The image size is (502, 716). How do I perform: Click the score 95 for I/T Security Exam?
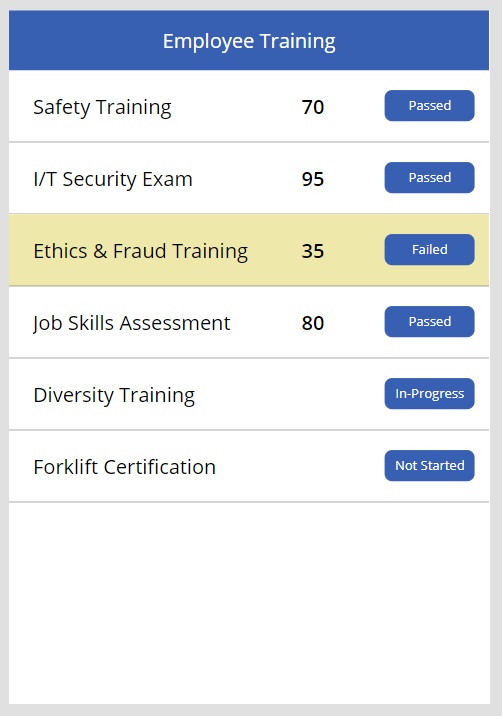313,179
